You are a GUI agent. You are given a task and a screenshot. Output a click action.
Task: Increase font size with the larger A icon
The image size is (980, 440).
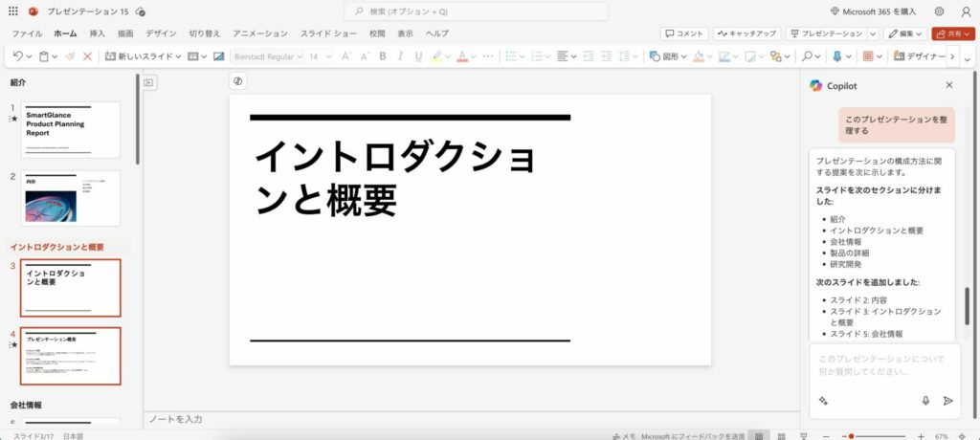(x=345, y=56)
